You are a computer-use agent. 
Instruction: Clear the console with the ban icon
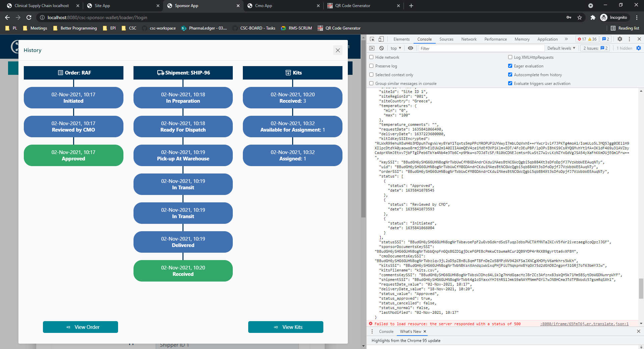pos(381,48)
